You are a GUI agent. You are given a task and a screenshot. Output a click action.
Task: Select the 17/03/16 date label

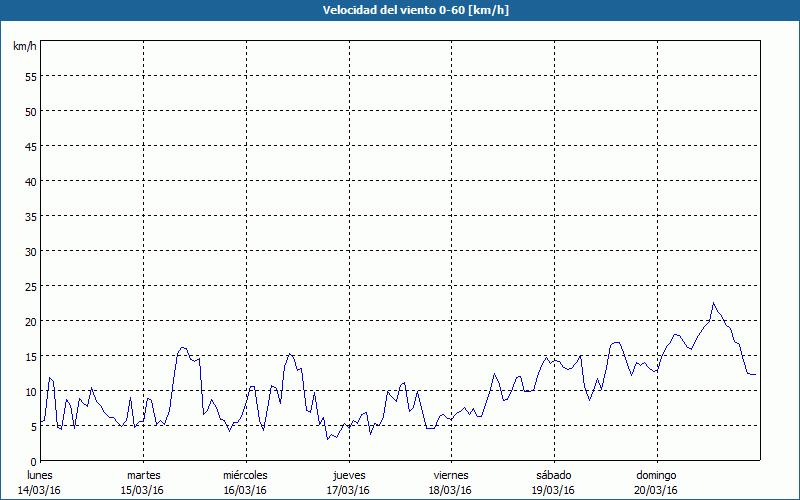click(348, 490)
